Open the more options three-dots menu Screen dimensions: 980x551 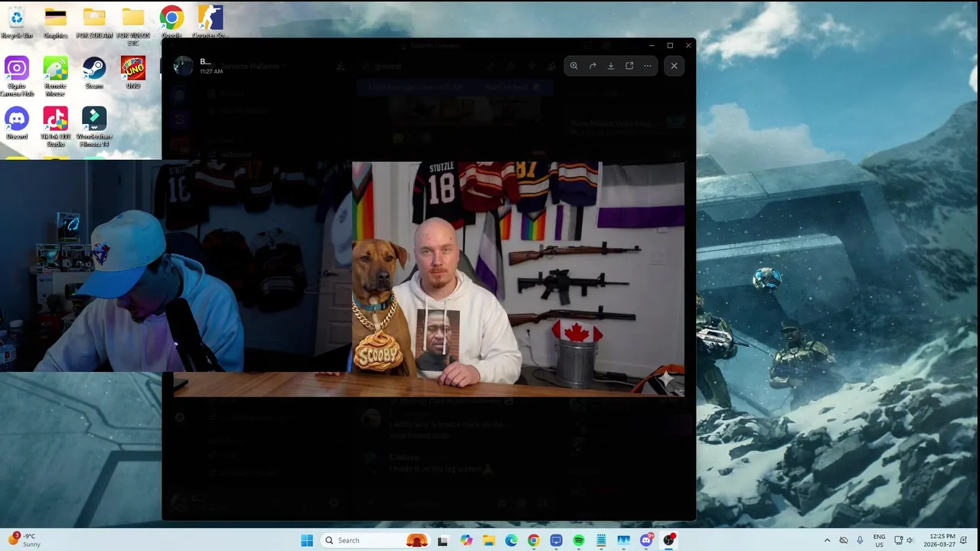[x=648, y=66]
